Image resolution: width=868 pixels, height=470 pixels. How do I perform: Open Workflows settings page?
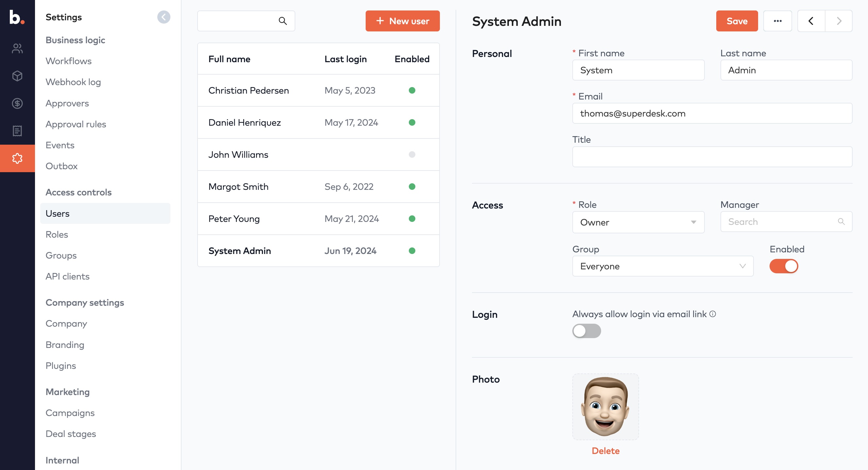pyautogui.click(x=68, y=61)
